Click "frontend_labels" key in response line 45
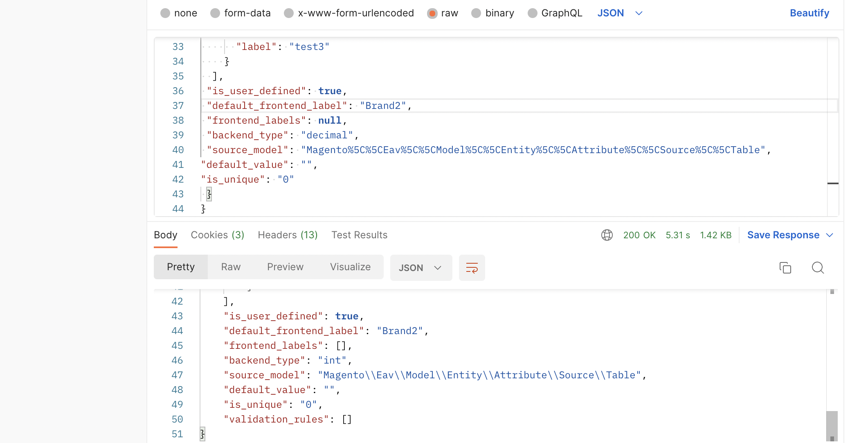 273,346
